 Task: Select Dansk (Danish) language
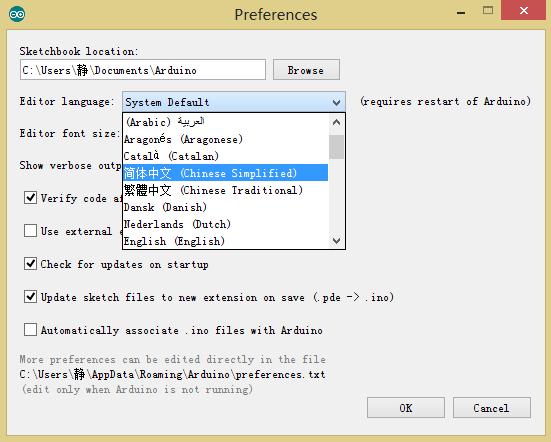click(x=225, y=207)
